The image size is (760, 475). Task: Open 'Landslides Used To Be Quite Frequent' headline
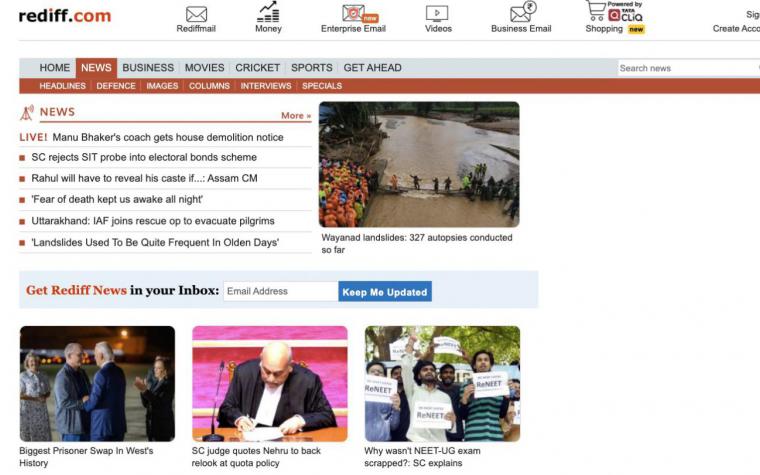[155, 242]
